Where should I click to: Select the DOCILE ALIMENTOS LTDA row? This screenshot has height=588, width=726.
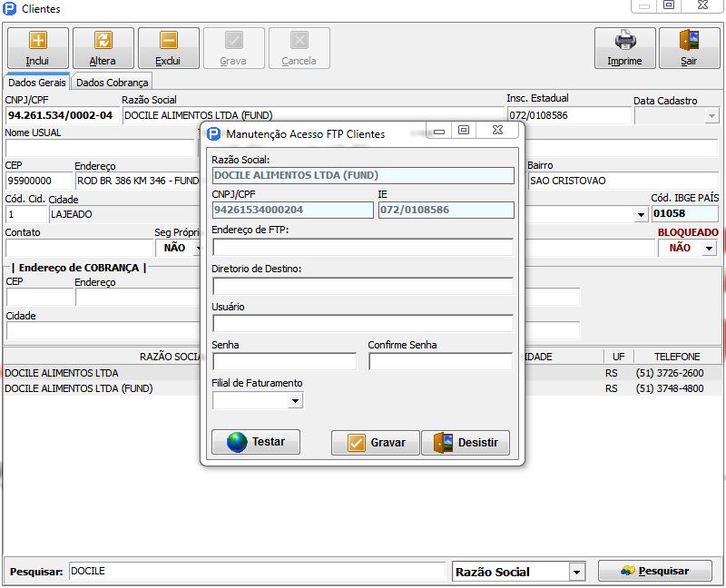click(102, 373)
